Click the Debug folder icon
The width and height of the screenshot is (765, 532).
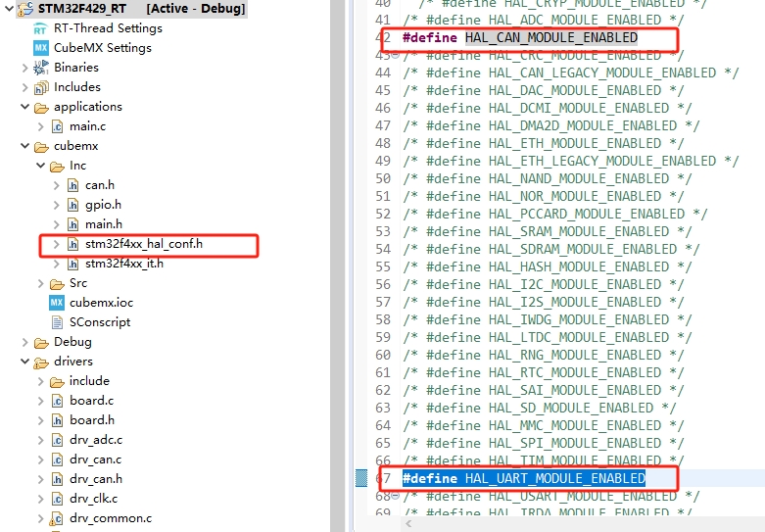(41, 343)
